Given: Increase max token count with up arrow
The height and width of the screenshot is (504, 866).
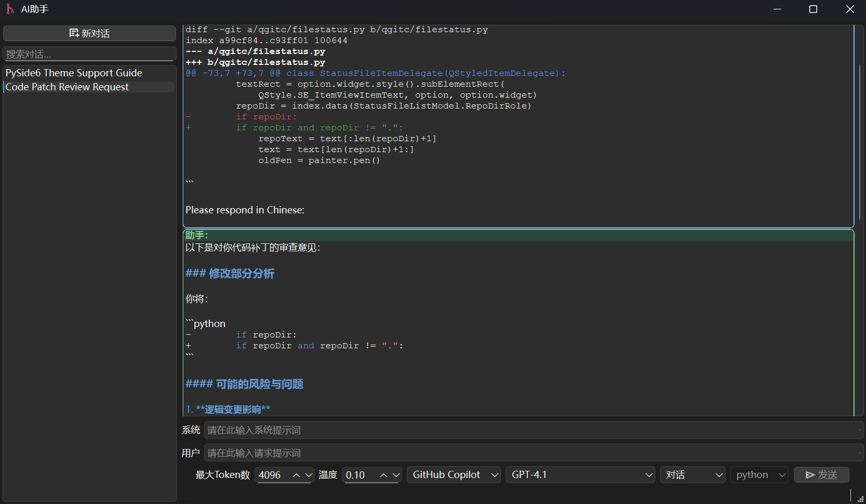Looking at the screenshot, I should [x=297, y=475].
